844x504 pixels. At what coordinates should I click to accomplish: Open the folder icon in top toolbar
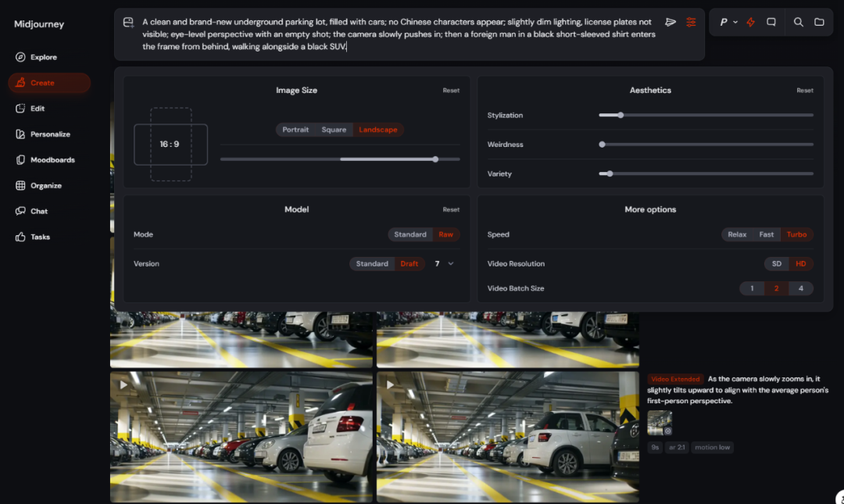click(x=819, y=23)
